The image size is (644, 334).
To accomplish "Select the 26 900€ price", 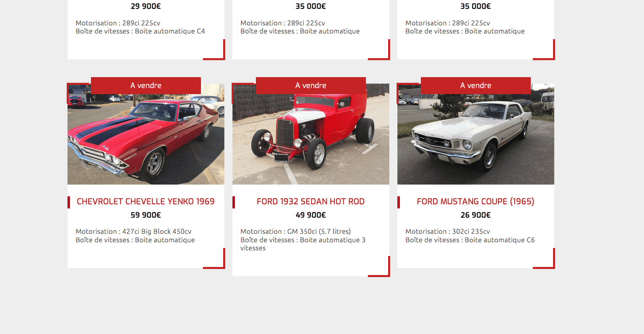I will pyautogui.click(x=475, y=215).
